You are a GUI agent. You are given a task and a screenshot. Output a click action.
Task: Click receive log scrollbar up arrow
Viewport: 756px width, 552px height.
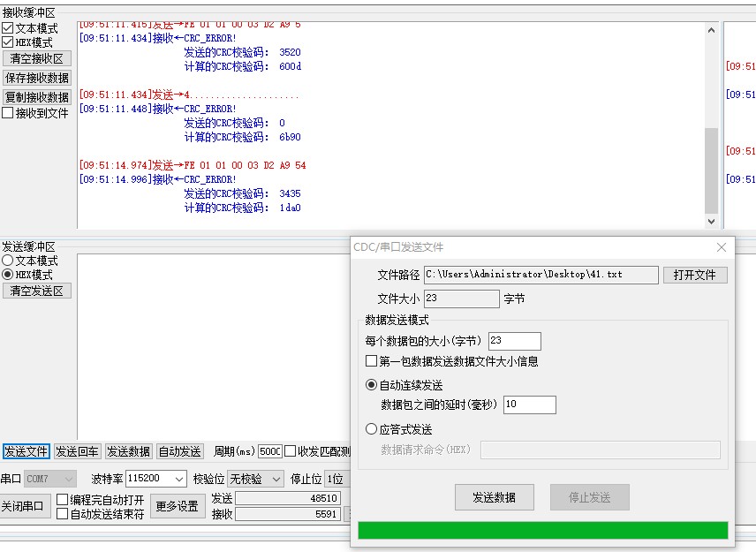(711, 30)
